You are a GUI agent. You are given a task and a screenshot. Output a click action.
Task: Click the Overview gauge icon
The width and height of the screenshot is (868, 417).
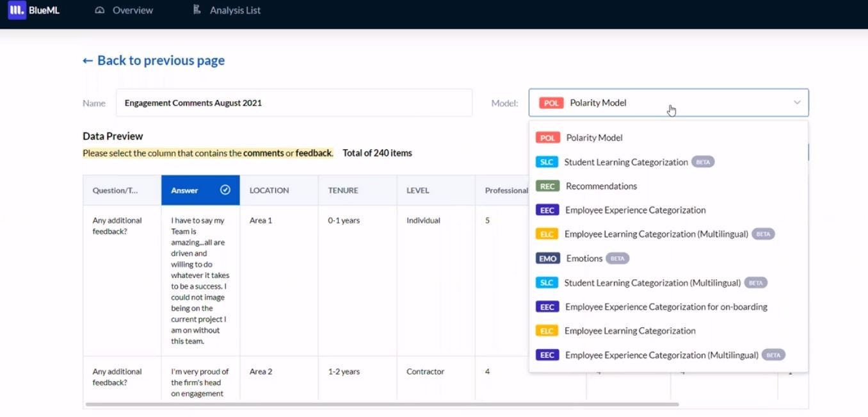(x=99, y=10)
